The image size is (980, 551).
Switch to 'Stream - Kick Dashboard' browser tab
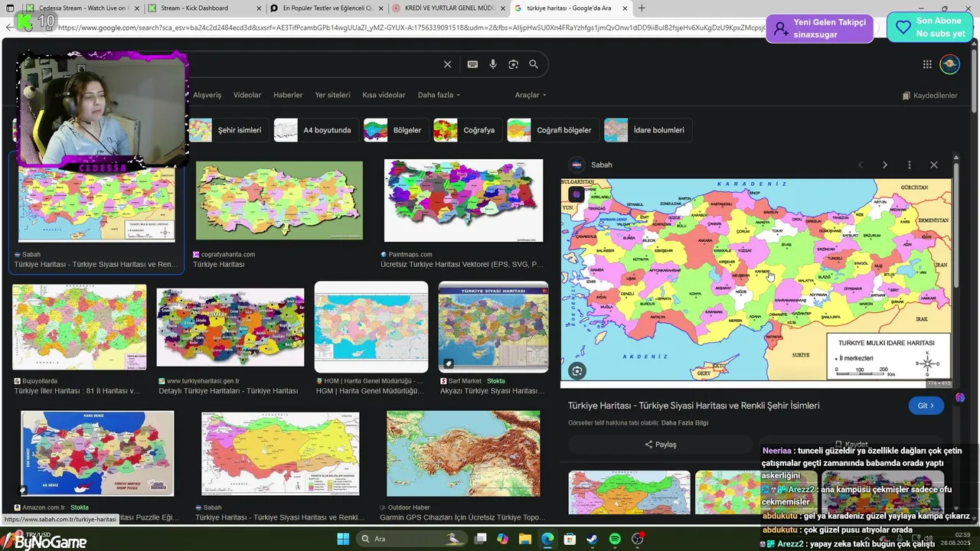[198, 8]
